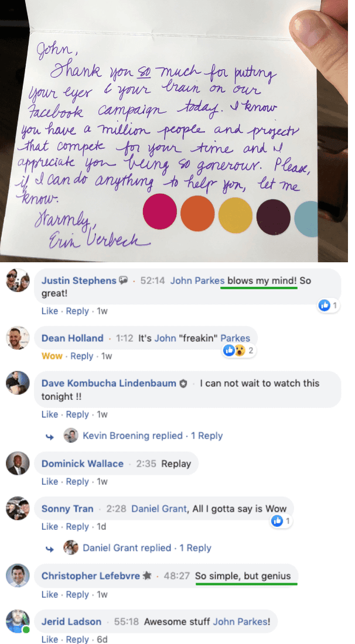Toggle Wow reaction on Dean Holland's comment
This screenshot has height=644, width=355.
click(x=52, y=356)
